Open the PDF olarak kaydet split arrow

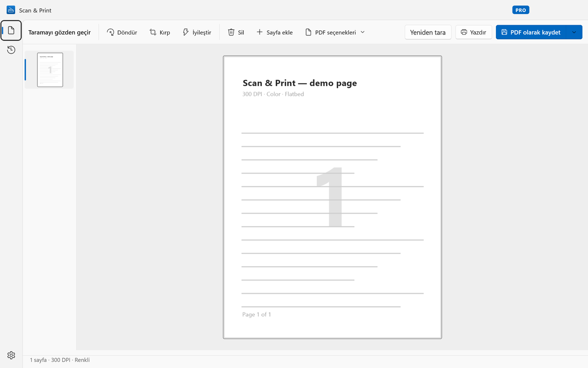pyautogui.click(x=574, y=32)
